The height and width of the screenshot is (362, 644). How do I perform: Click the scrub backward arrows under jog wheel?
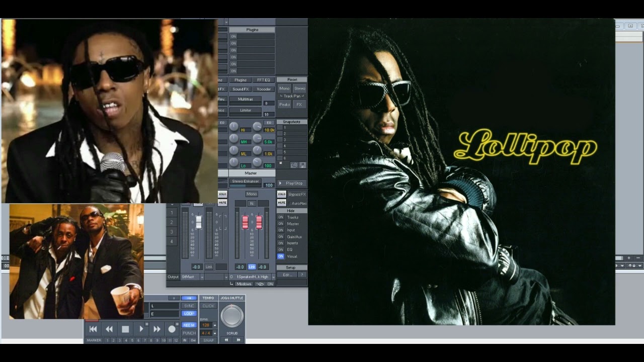pos(226,340)
